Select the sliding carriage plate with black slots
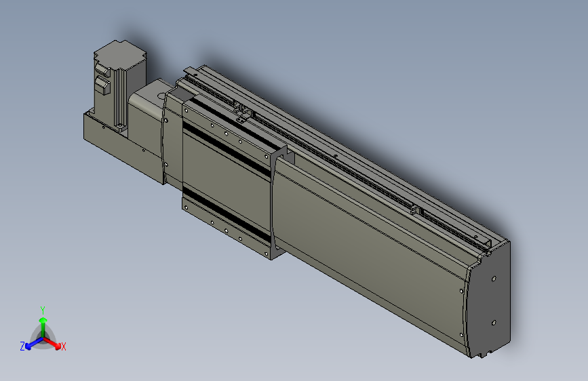 point(227,176)
